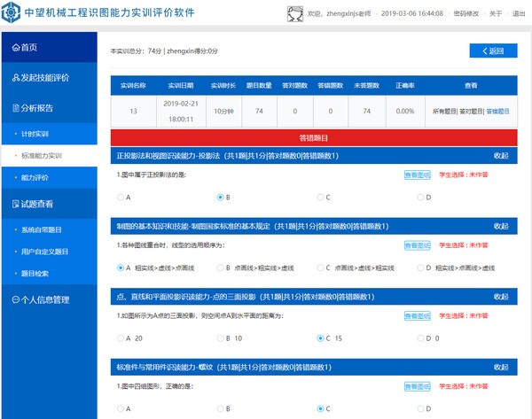Image resolution: width=532 pixels, height=419 pixels.
Task: Click 查看图纸 for 正投影法 question
Action: (x=418, y=175)
